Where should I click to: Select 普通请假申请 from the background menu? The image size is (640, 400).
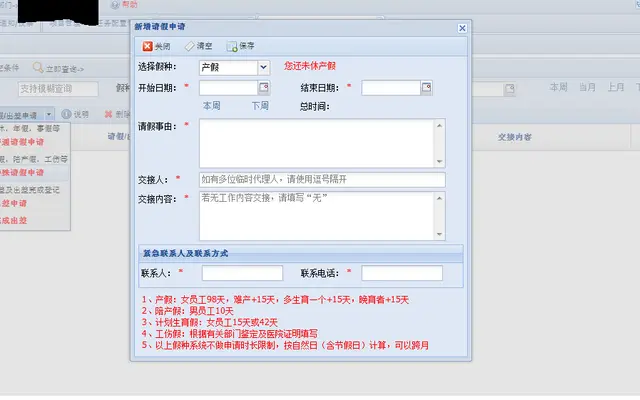click(22, 142)
